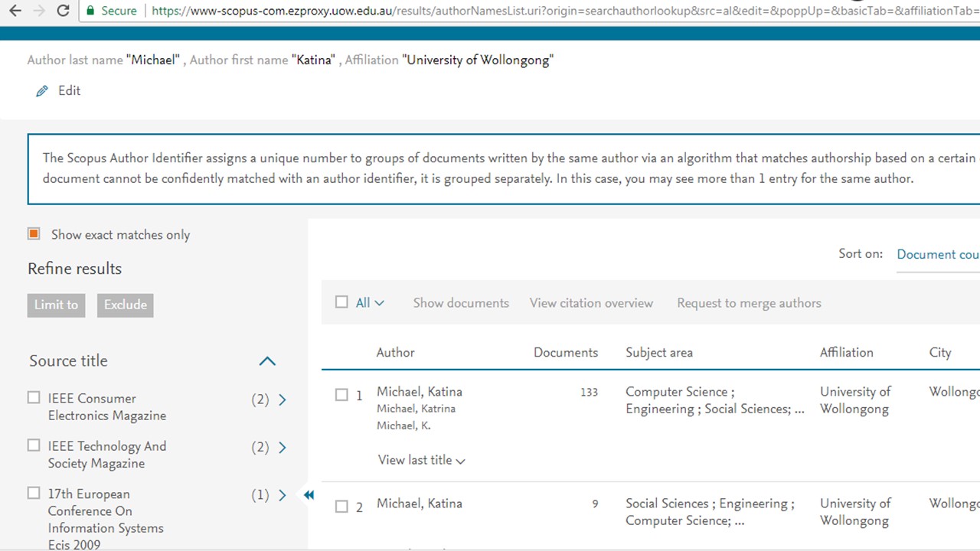Screen dimensions: 980x551
Task: Open the All selection dropdown
Action: coord(371,303)
